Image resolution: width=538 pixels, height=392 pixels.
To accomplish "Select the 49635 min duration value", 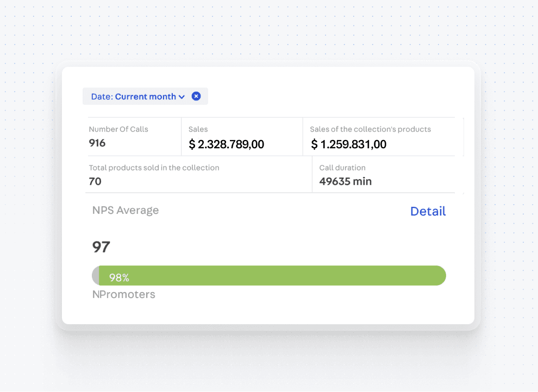I will click(x=346, y=181).
